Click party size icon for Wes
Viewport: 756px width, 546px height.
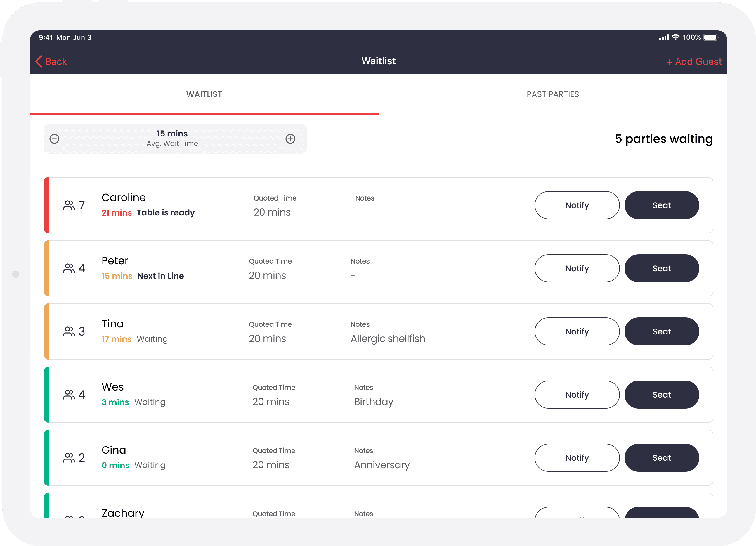(69, 395)
